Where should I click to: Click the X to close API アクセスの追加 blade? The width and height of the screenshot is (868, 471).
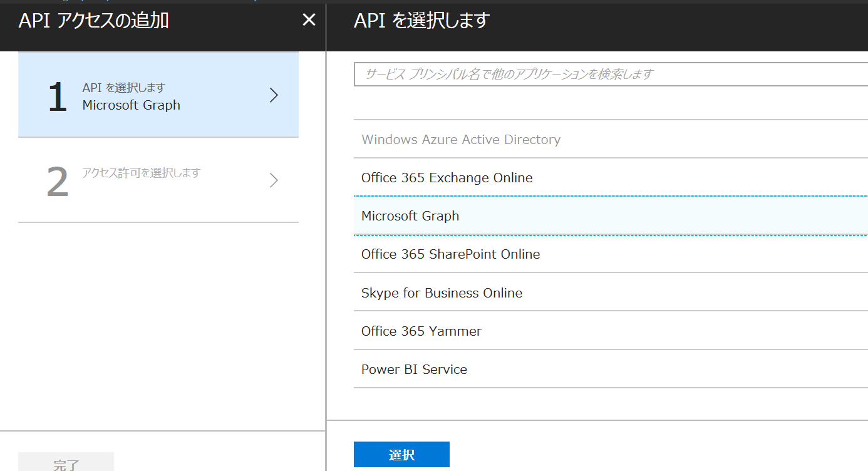click(309, 19)
